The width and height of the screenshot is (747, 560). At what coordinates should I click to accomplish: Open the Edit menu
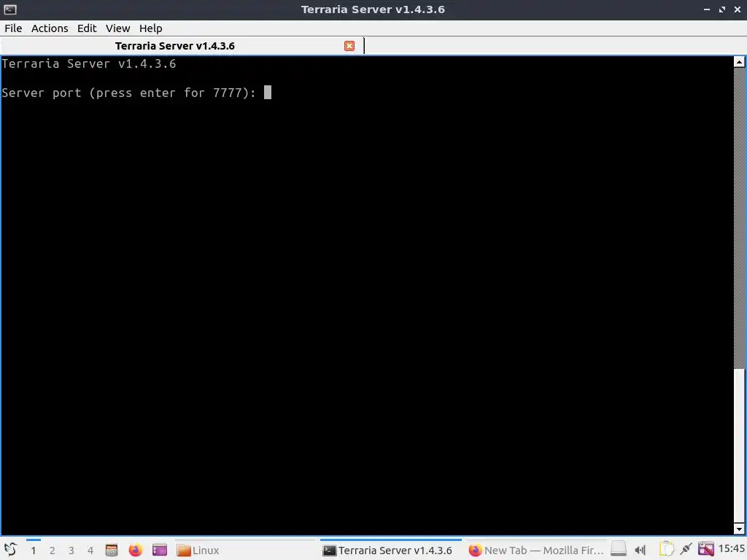(x=87, y=28)
